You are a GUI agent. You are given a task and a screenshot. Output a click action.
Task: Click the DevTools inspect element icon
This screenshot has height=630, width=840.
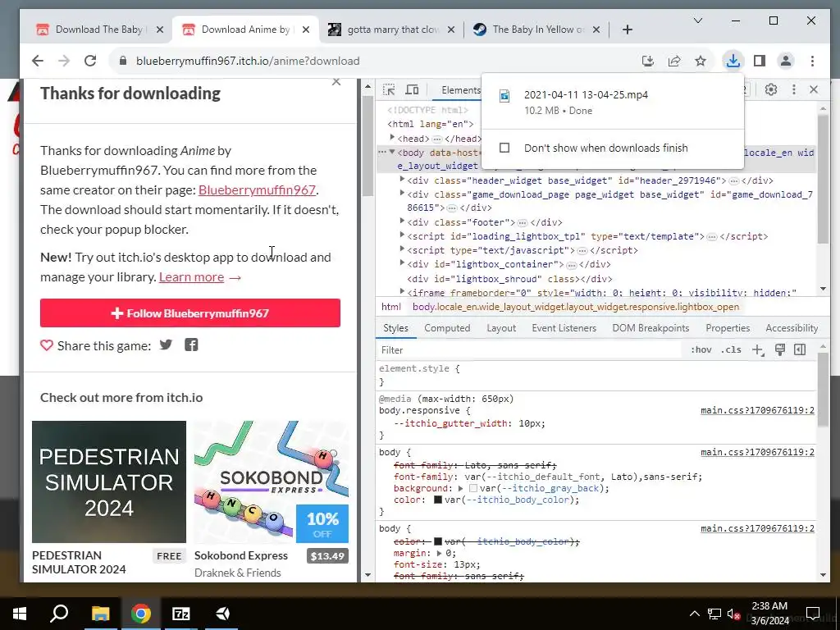389,90
